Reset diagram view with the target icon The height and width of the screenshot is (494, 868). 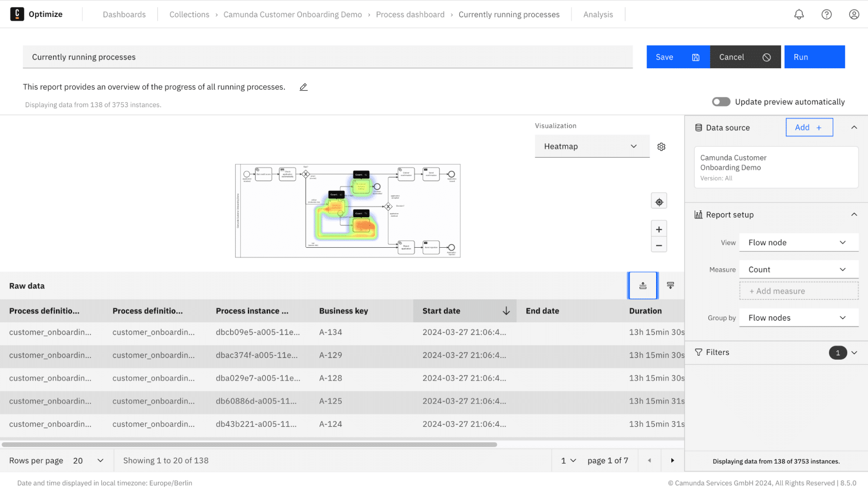(x=659, y=202)
